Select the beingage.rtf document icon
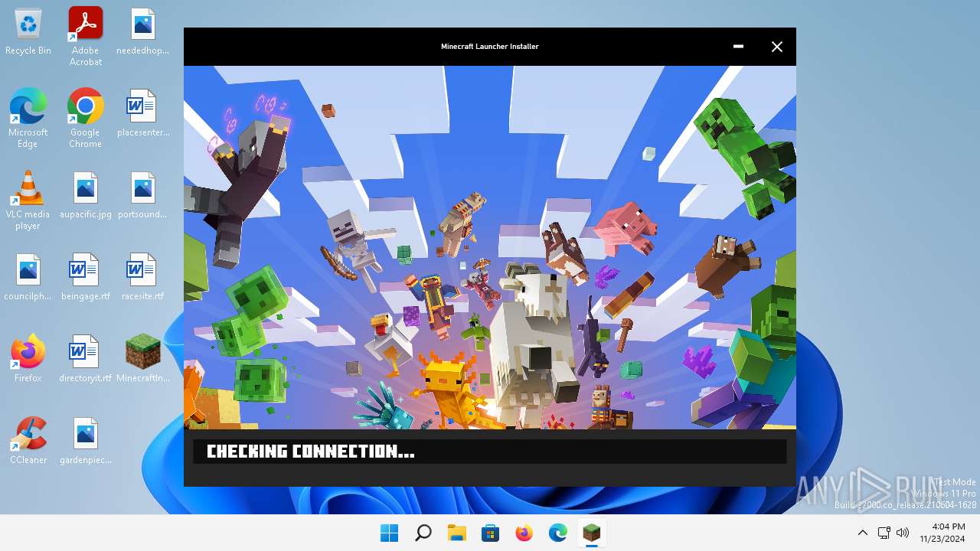 pyautogui.click(x=86, y=277)
